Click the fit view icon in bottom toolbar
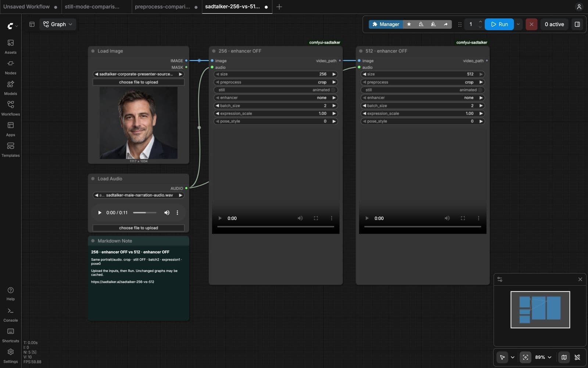 pos(526,357)
